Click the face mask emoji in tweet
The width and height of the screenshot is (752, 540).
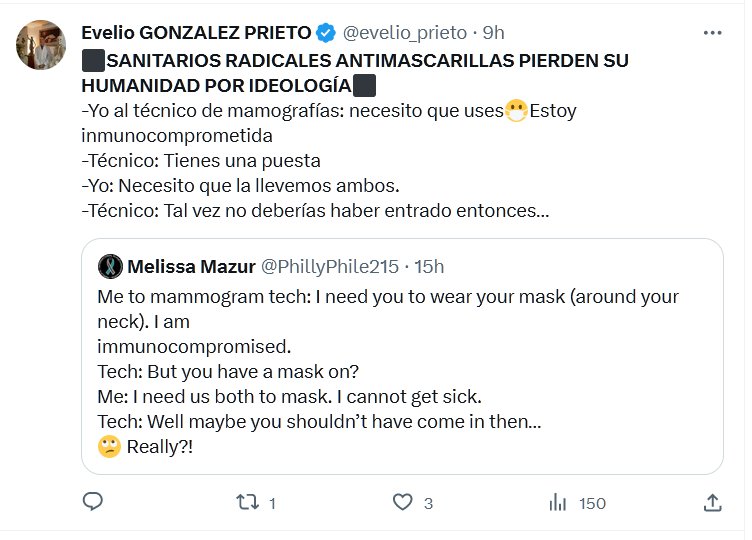tap(516, 111)
